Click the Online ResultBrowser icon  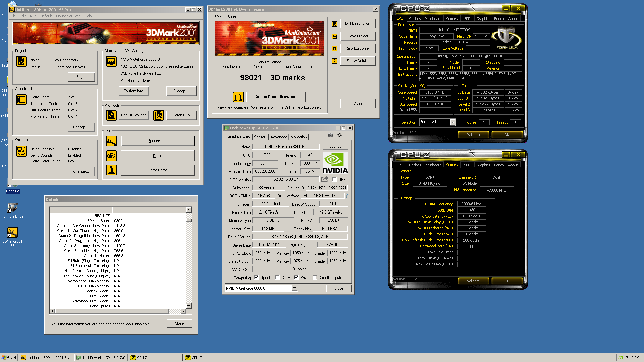[238, 97]
